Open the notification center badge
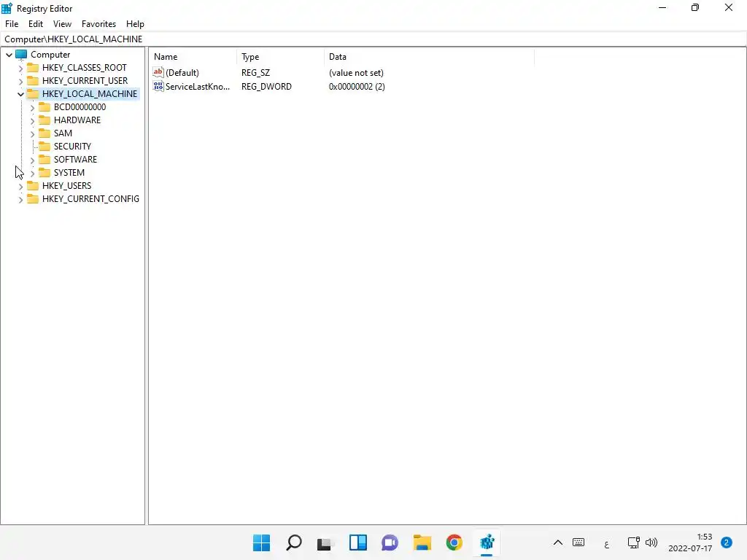This screenshot has height=560, width=747. click(726, 542)
